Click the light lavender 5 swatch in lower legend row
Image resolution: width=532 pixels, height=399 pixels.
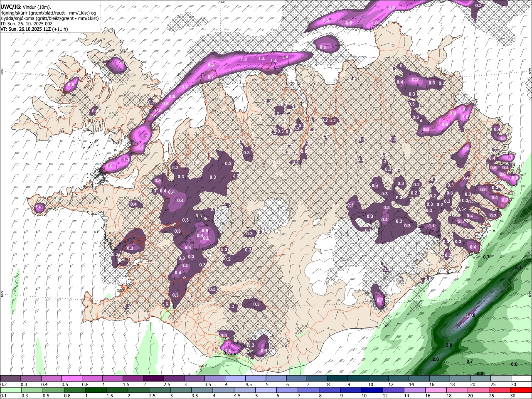coord(265,390)
